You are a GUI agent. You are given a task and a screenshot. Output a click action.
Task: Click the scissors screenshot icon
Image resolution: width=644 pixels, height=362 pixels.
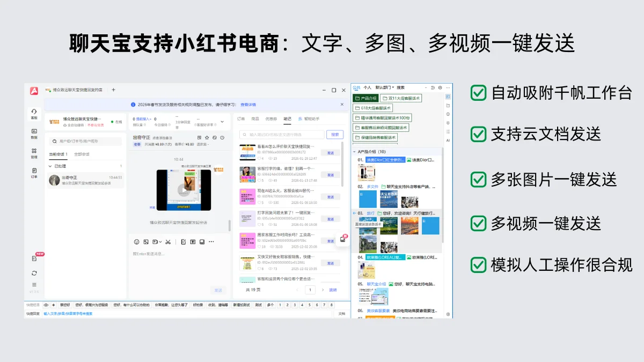point(168,242)
